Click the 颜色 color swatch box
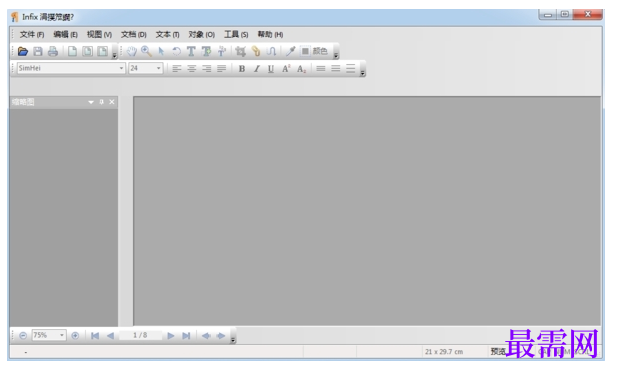Viewport: 617px width, 375px height. click(305, 51)
